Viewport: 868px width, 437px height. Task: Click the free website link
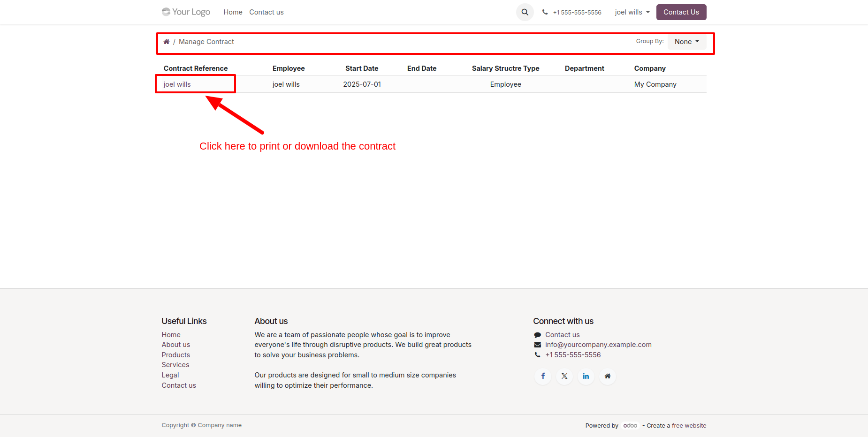(x=689, y=426)
